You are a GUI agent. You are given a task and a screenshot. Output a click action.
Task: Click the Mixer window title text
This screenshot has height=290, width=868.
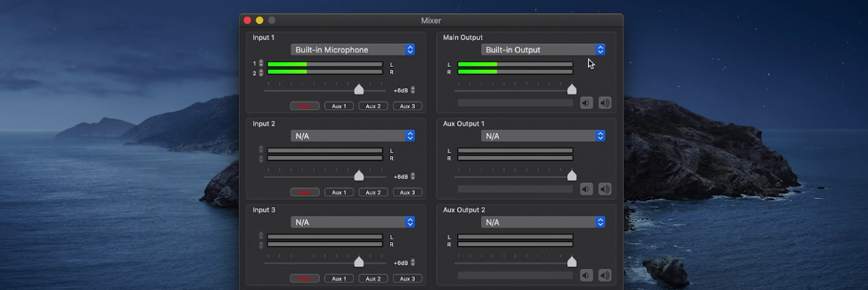pyautogui.click(x=431, y=20)
